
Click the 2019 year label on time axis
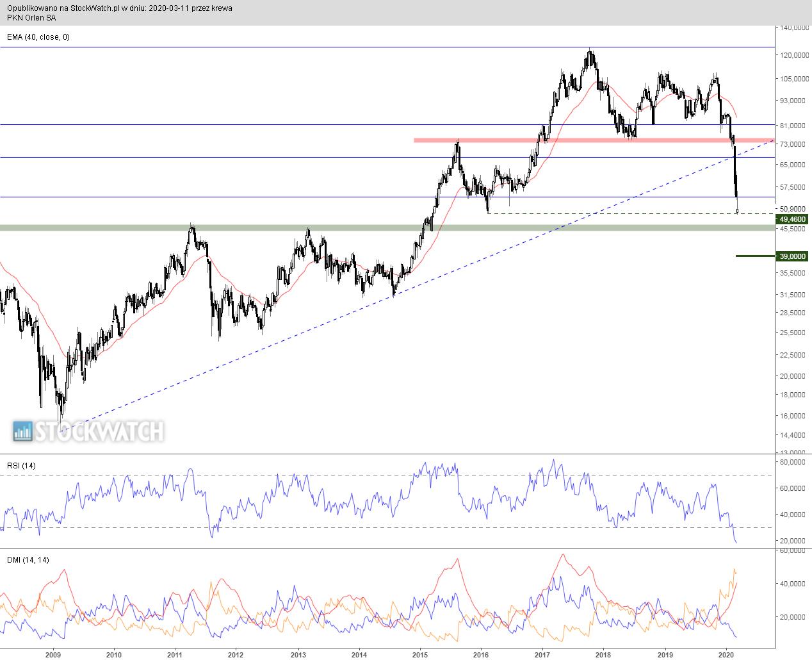tap(665, 654)
